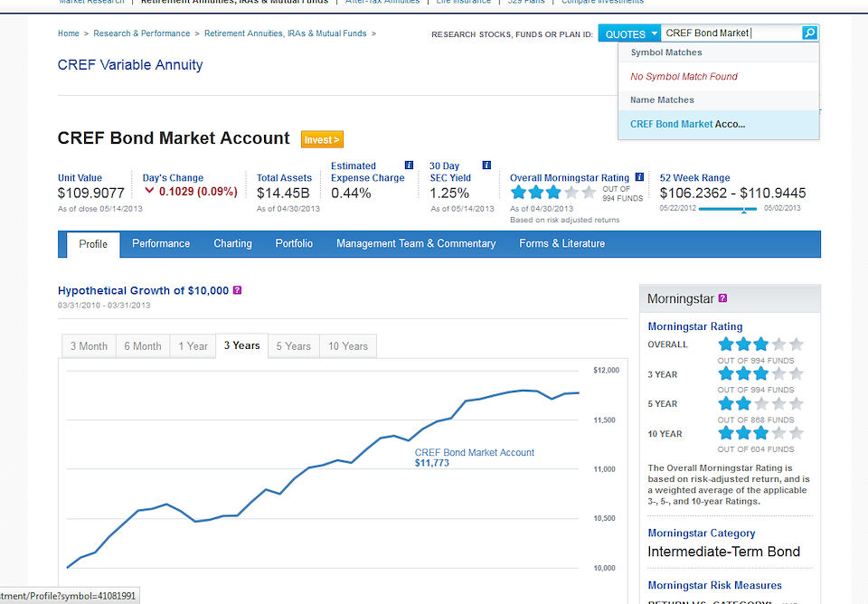Switch to the Charting tab
868x604 pixels.
pyautogui.click(x=232, y=243)
